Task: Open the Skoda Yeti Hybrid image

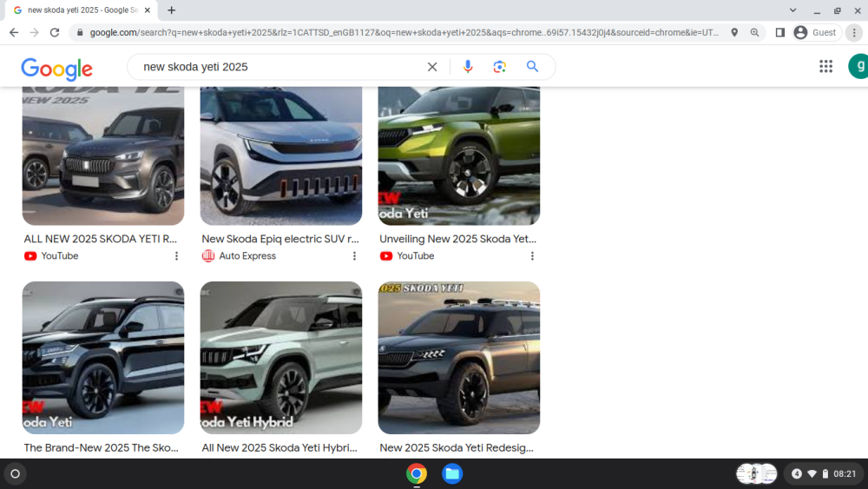Action: (x=281, y=358)
